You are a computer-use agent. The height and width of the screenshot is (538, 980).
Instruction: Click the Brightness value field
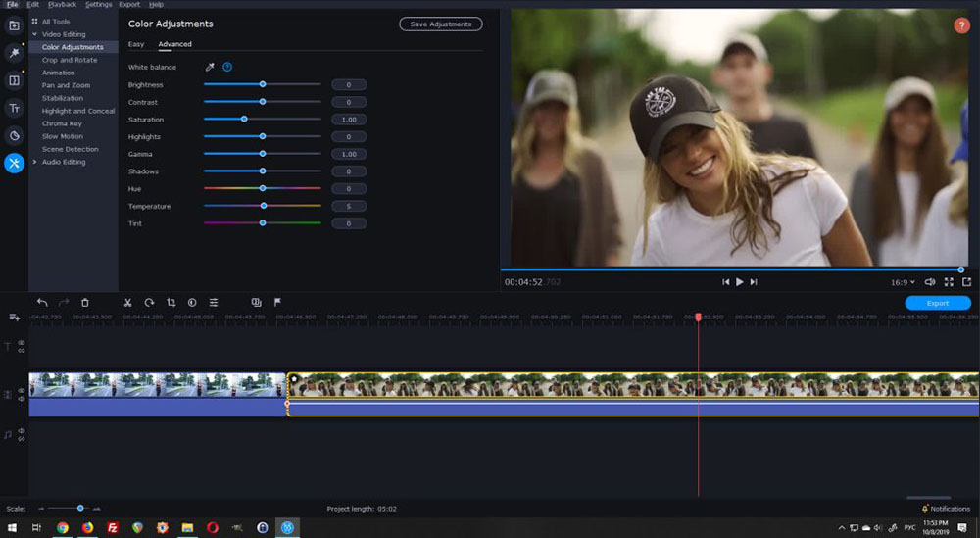click(349, 85)
